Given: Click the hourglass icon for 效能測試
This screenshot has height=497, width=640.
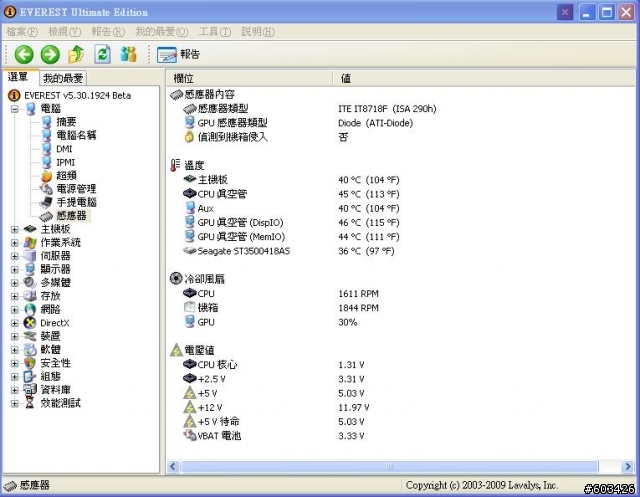Looking at the screenshot, I should click(30, 403).
